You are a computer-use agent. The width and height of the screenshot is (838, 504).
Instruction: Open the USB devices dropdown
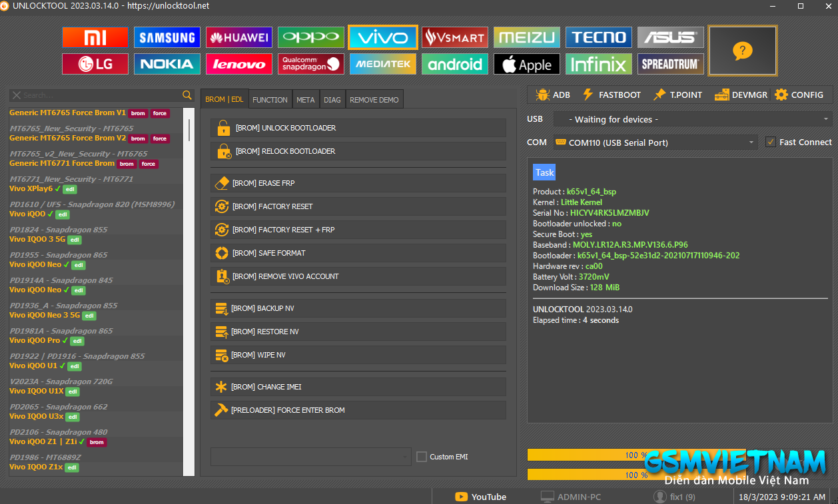693,119
